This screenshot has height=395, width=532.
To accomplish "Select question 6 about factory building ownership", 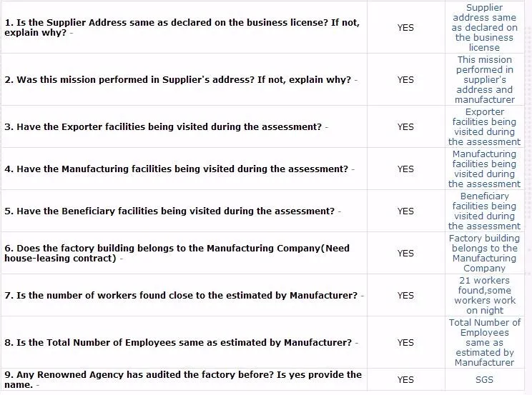I will point(177,254).
